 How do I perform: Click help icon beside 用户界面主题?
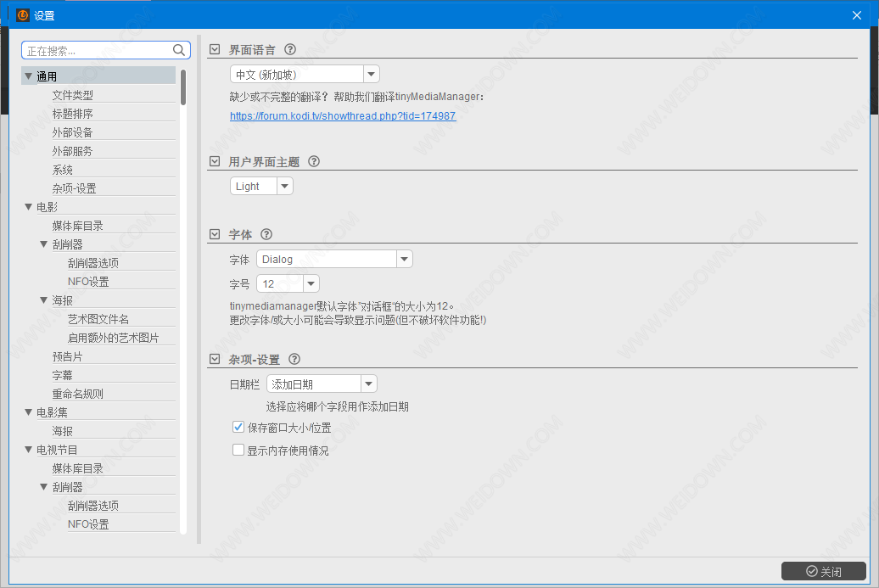pos(314,161)
